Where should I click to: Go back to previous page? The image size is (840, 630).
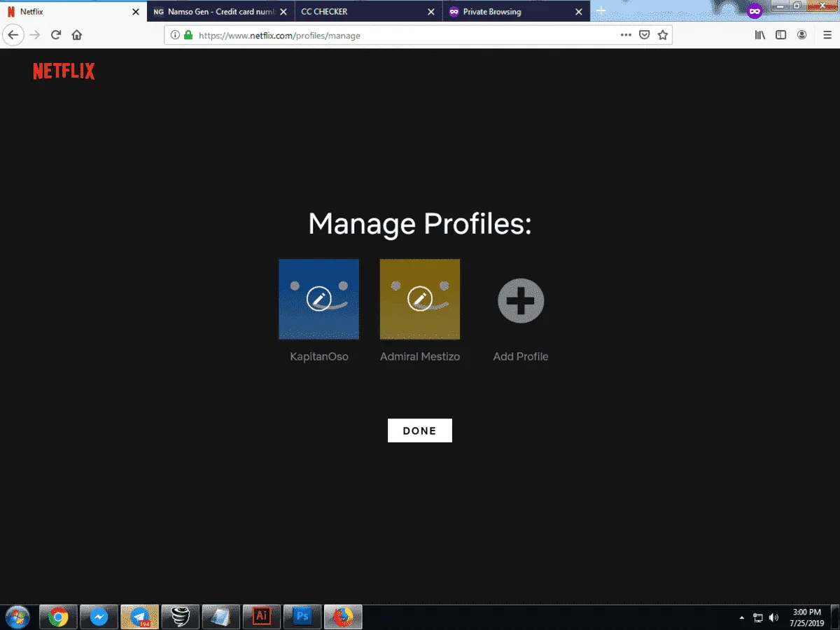click(x=13, y=35)
